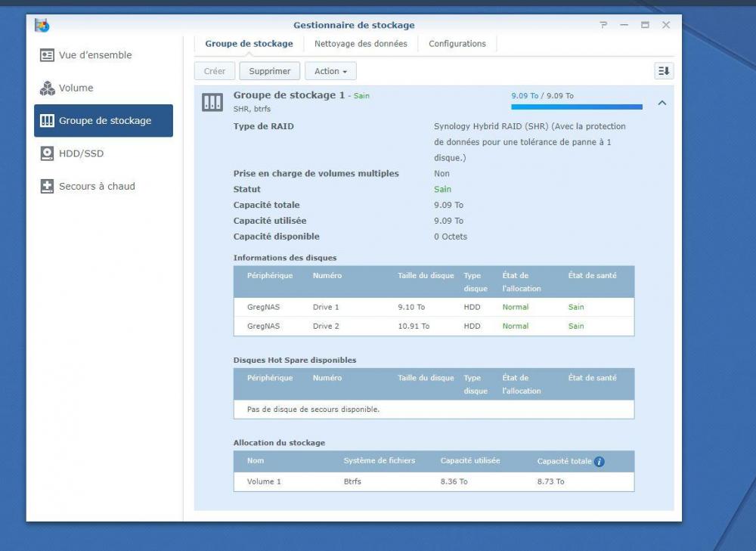The height and width of the screenshot is (551, 756).
Task: Click the Supprimer button
Action: coord(270,71)
